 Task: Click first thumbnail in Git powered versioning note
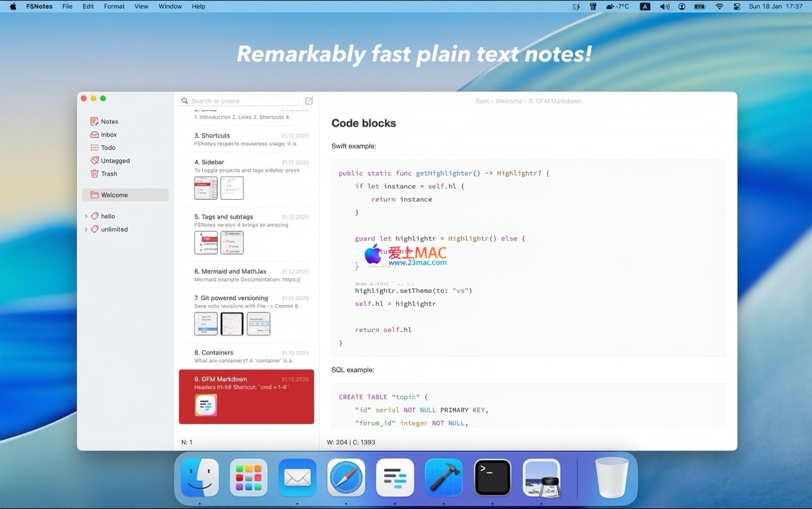point(206,324)
